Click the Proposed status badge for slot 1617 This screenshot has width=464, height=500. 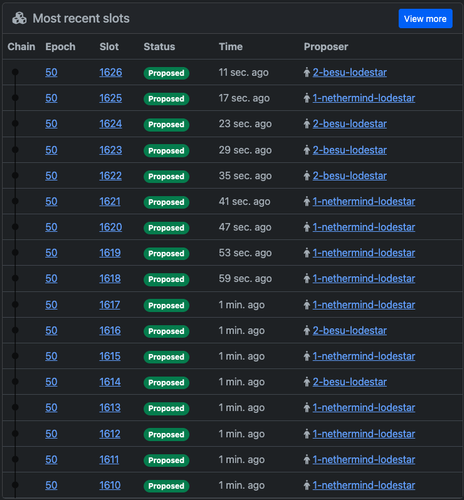(166, 305)
